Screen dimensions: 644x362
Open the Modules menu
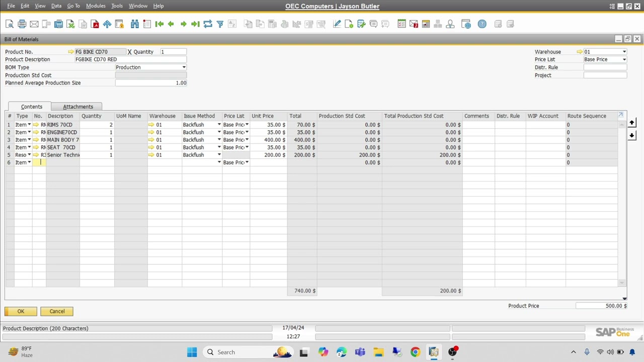click(x=96, y=6)
